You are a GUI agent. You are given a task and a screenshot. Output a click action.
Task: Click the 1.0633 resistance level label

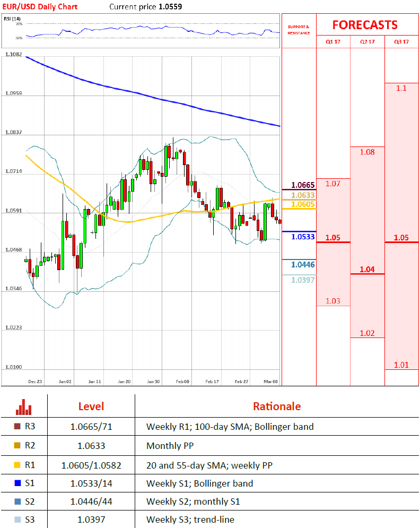coord(303,195)
